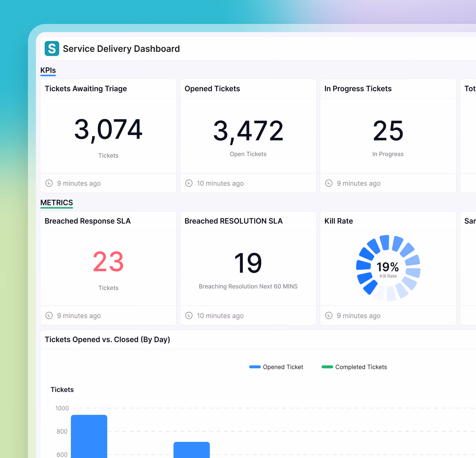Click the tallest blue bar in chart

pyautogui.click(x=89, y=436)
